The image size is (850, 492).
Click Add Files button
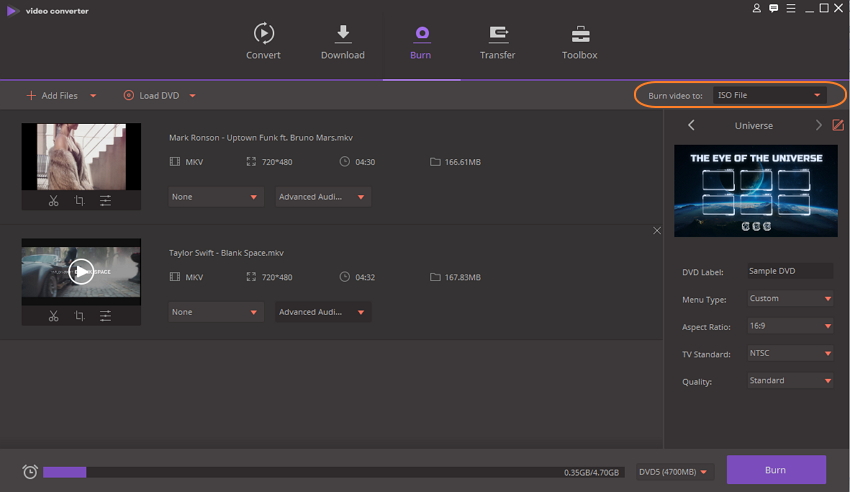[x=52, y=96]
